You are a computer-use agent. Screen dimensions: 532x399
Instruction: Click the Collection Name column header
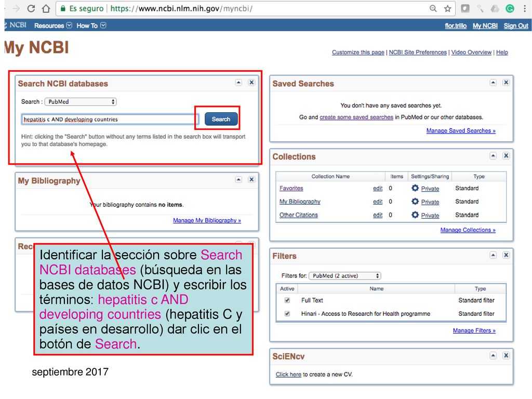[330, 177]
